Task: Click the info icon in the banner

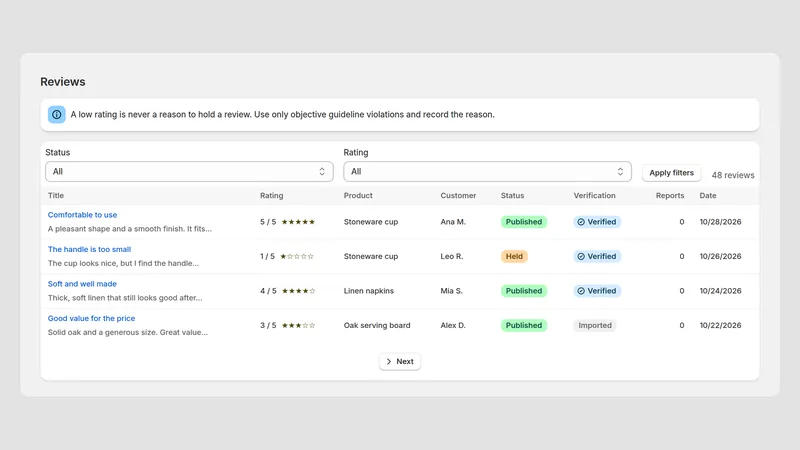Action: click(57, 115)
